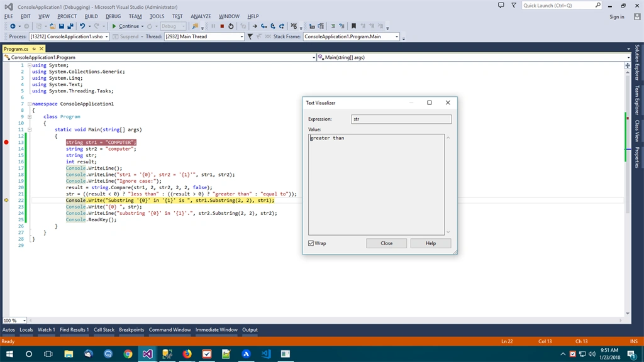644x362 pixels.
Task: Click the Stop Debugging red square icon
Action: (222, 26)
